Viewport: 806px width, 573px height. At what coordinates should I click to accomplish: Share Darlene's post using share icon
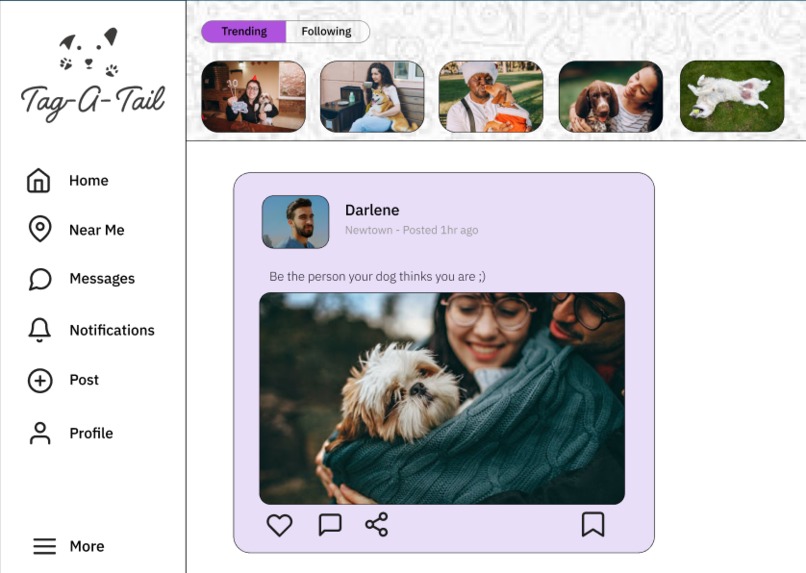(377, 525)
